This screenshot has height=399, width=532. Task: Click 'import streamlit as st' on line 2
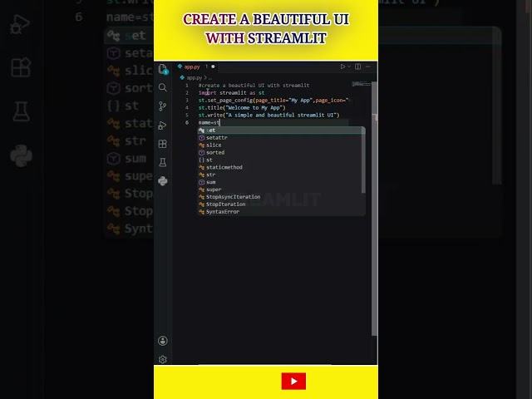tap(231, 92)
